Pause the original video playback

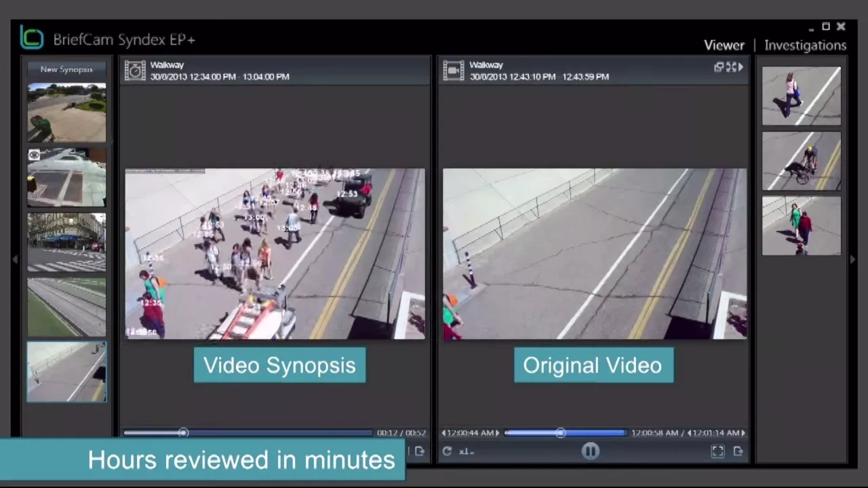click(x=590, y=451)
